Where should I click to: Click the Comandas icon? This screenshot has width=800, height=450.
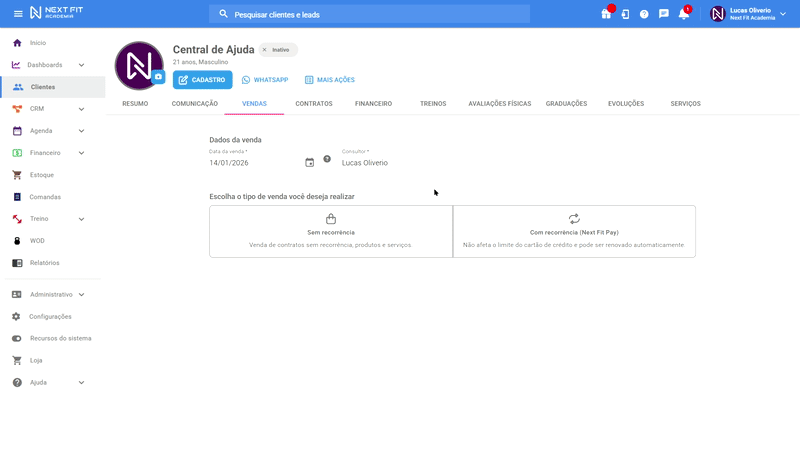(x=17, y=197)
